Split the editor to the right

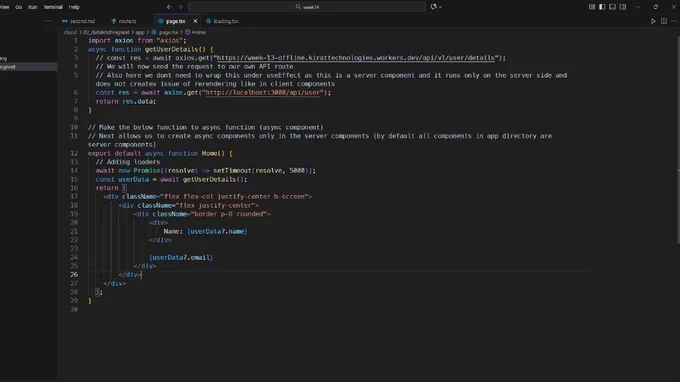pos(664,21)
